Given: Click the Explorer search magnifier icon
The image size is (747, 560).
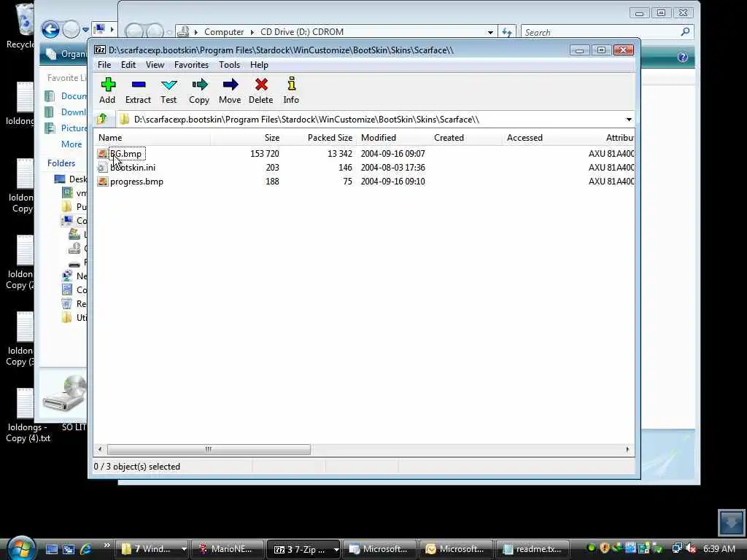Looking at the screenshot, I should (x=685, y=32).
